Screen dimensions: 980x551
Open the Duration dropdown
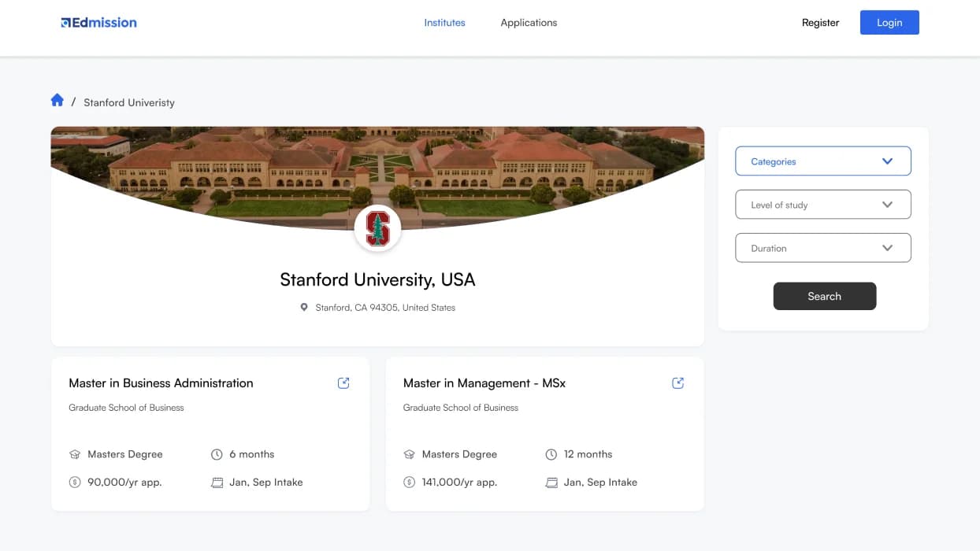(823, 248)
